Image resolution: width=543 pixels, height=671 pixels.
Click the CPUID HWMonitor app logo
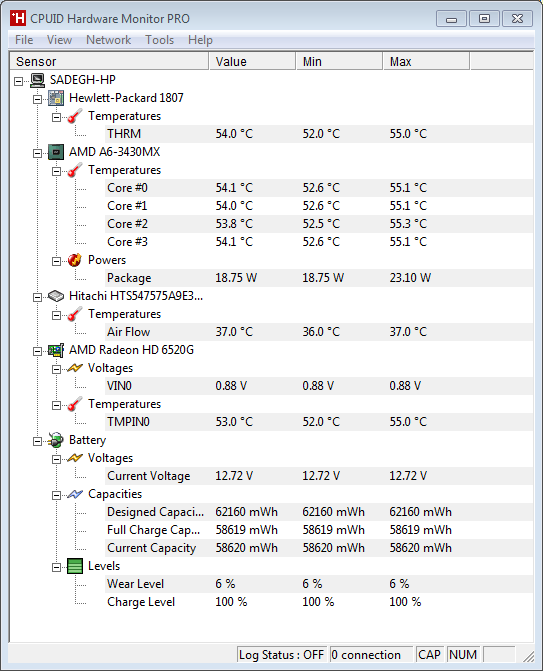tap(18, 18)
